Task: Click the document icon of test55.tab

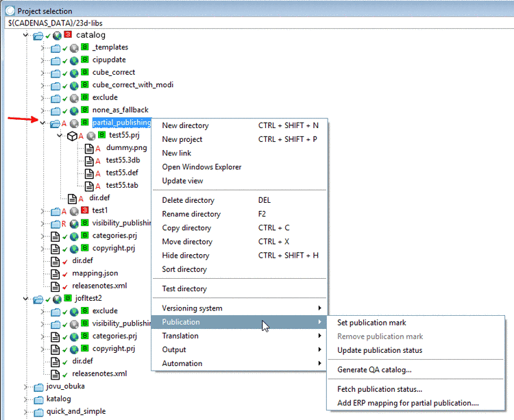Action: pos(89,186)
